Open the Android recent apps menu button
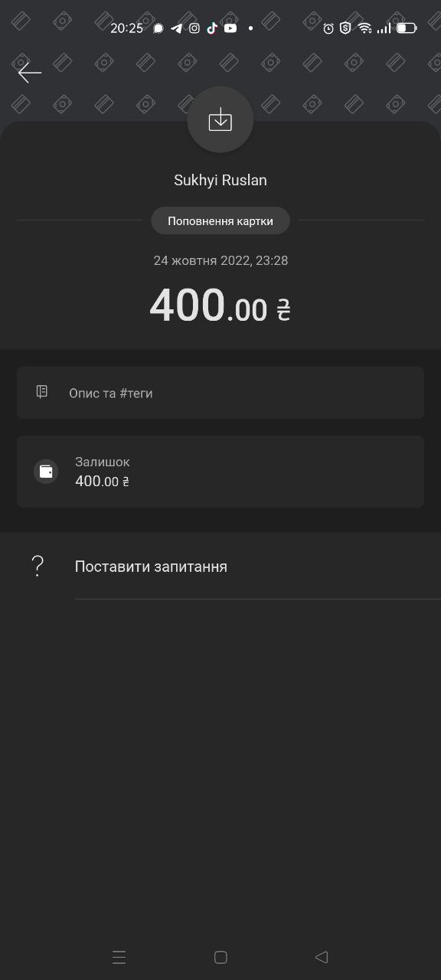 (119, 957)
